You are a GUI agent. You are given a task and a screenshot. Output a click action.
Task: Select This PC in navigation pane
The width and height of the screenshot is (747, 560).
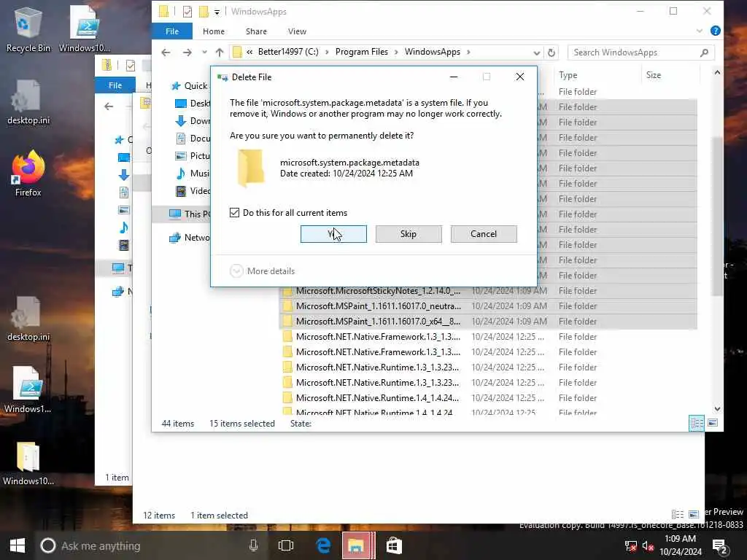[x=190, y=214]
